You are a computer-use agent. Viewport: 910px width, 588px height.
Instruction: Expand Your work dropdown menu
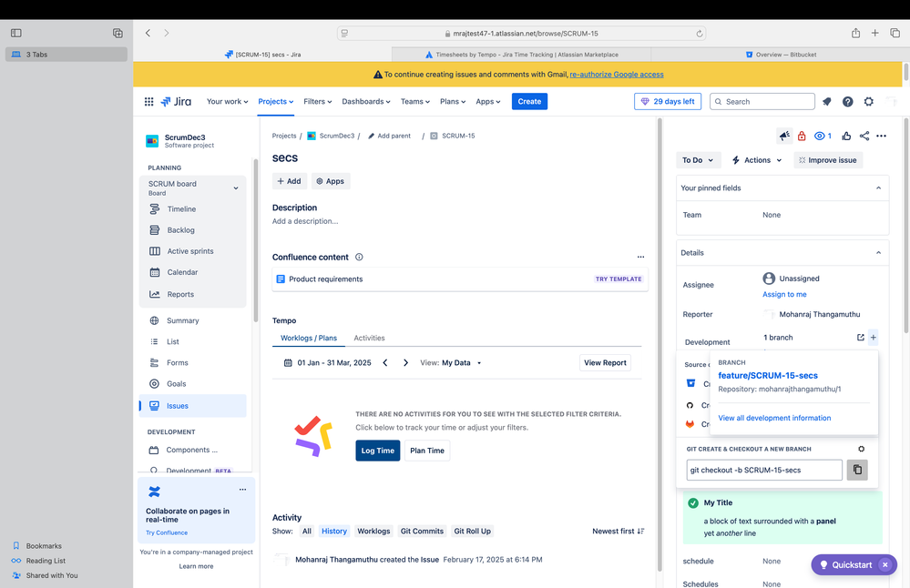(228, 101)
